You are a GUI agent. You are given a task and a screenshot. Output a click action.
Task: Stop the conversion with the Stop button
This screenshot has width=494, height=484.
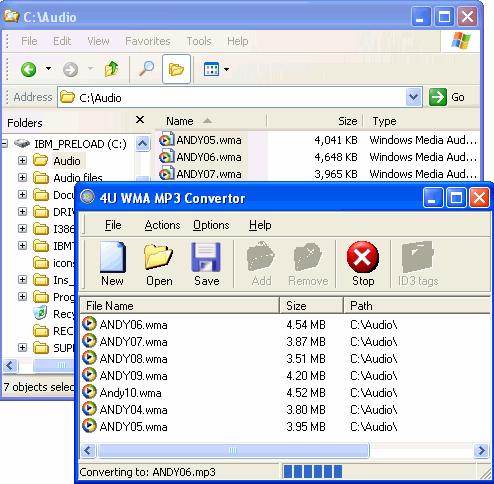[x=363, y=263]
